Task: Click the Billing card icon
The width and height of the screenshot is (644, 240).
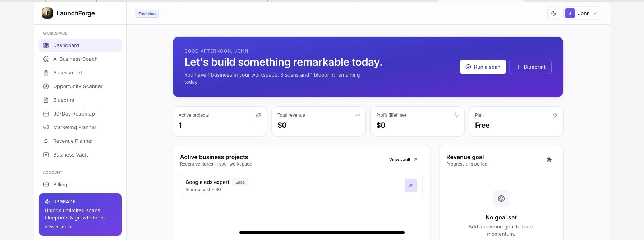Action: pos(46,185)
